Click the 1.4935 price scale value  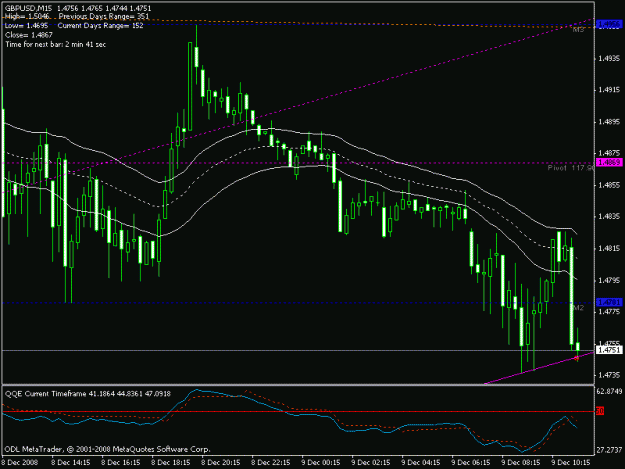pyautogui.click(x=609, y=59)
